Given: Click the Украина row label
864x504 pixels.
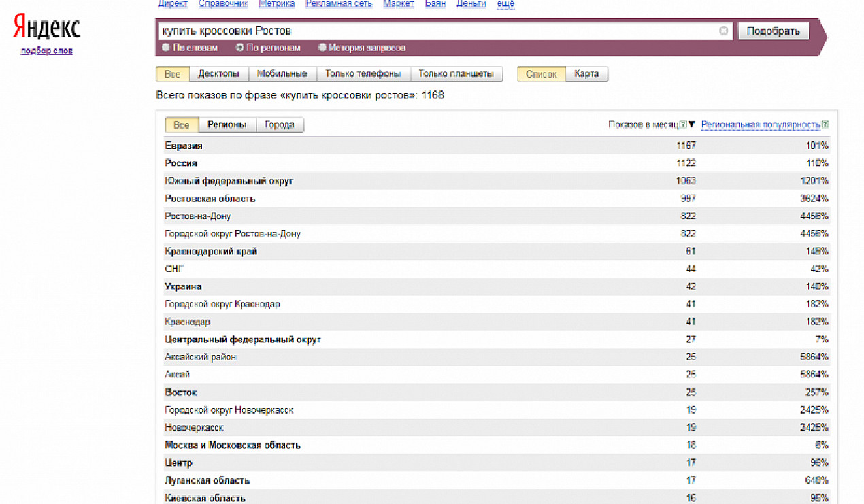Looking at the screenshot, I should tap(183, 287).
